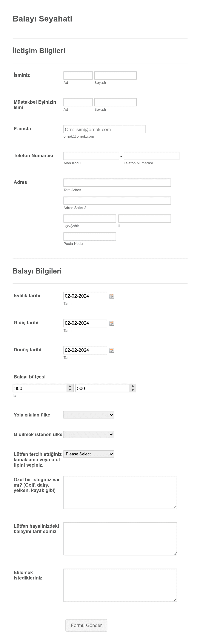Click the Posta Kodu postal code field
200x644 pixels.
tap(90, 237)
